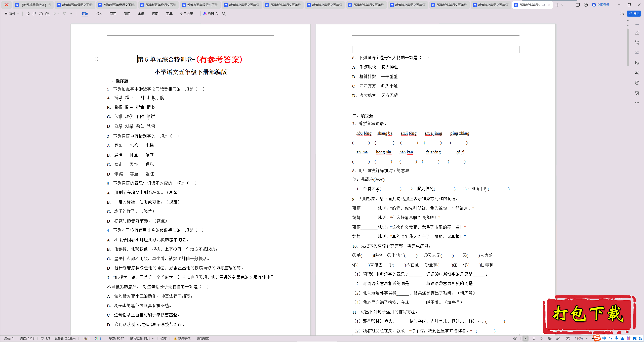The image size is (644, 342).
Task: Click the Undo arrow icon
Action: tap(54, 14)
